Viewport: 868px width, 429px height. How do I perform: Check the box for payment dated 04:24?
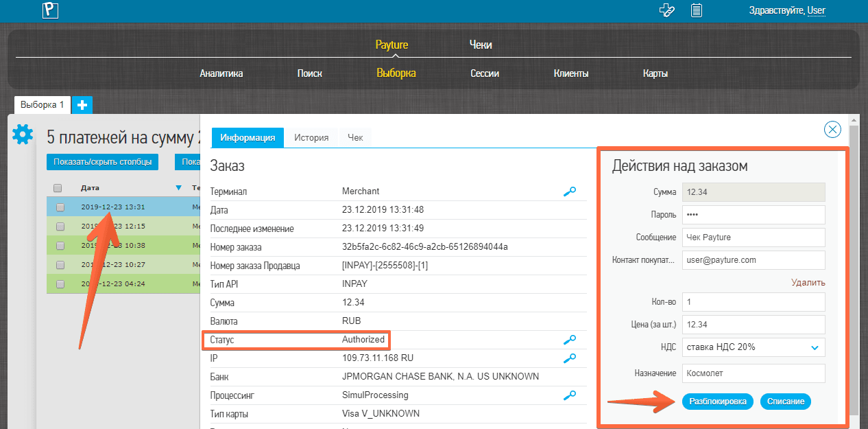[x=60, y=283]
